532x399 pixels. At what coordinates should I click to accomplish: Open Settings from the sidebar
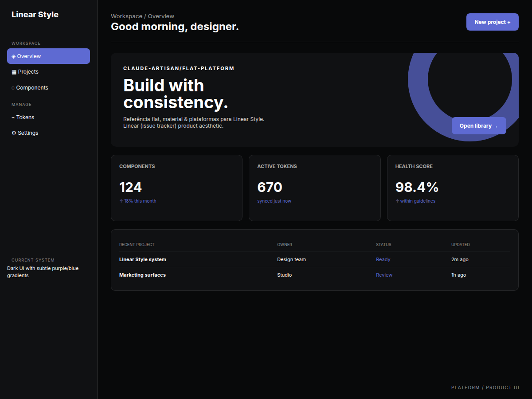pyautogui.click(x=48, y=133)
